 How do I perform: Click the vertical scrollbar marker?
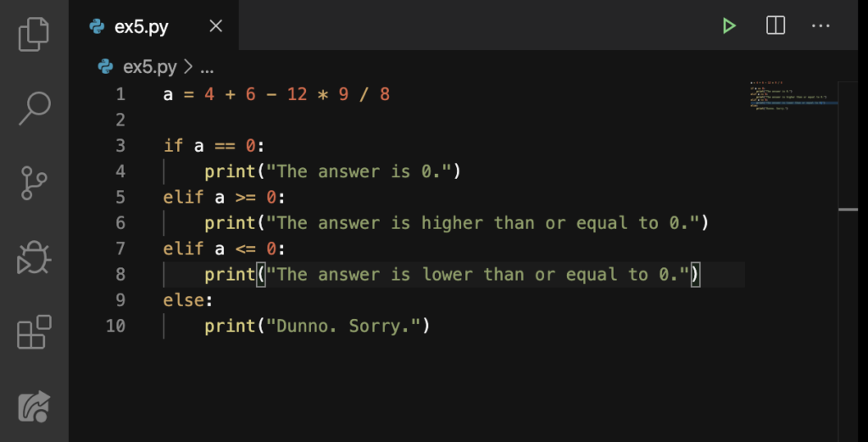[x=848, y=210]
